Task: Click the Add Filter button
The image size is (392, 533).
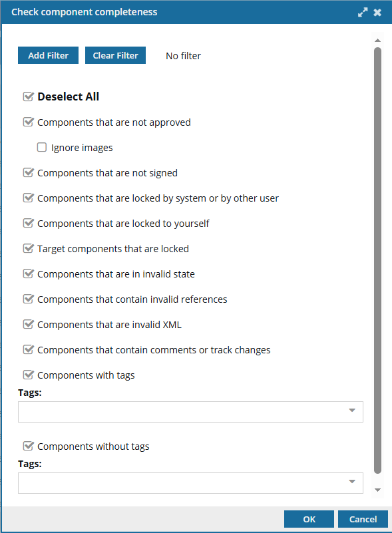Action: pyautogui.click(x=49, y=55)
